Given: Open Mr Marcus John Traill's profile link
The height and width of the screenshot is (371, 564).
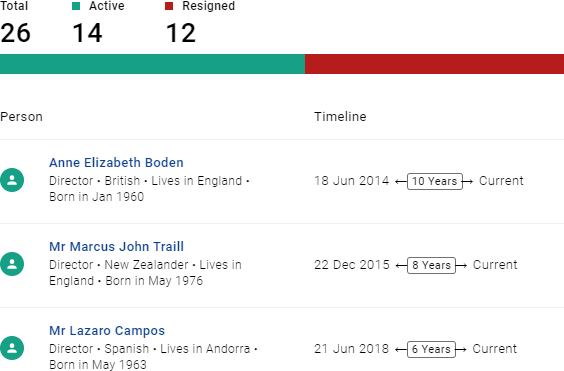Looking at the screenshot, I should pos(116,247).
